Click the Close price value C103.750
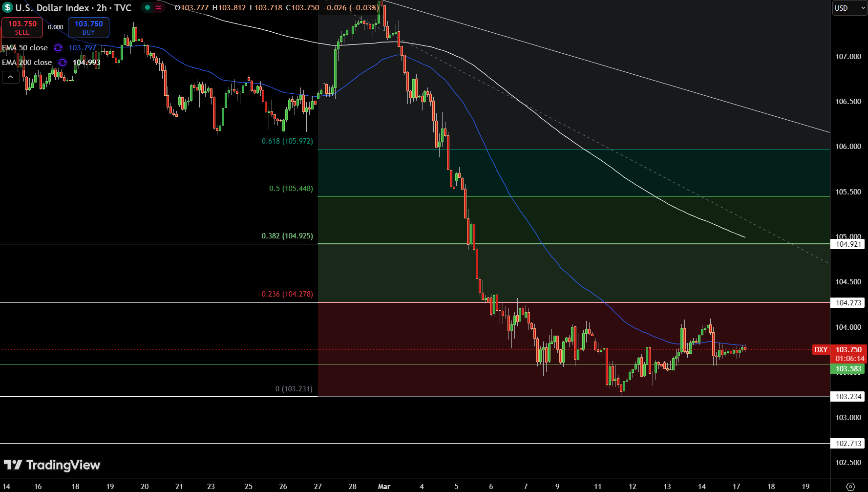This screenshot has width=868, height=492. pos(302,8)
